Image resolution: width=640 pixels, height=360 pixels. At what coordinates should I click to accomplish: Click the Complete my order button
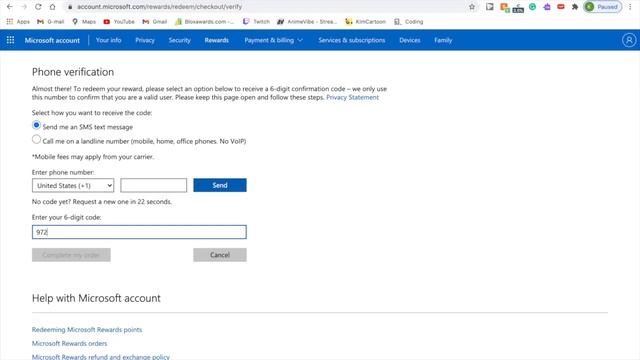(x=71, y=255)
